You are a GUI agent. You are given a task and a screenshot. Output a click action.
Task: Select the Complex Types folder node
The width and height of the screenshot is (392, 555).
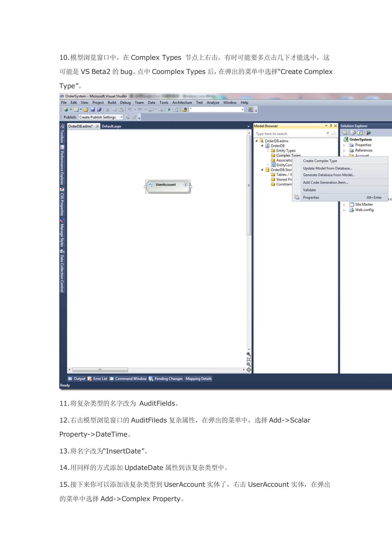pos(286,155)
